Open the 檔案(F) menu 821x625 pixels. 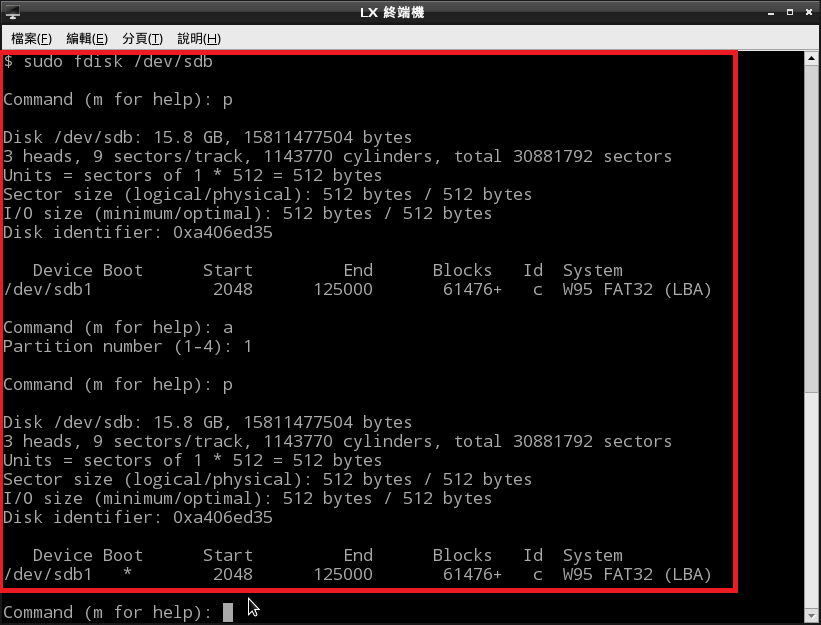(x=32, y=38)
